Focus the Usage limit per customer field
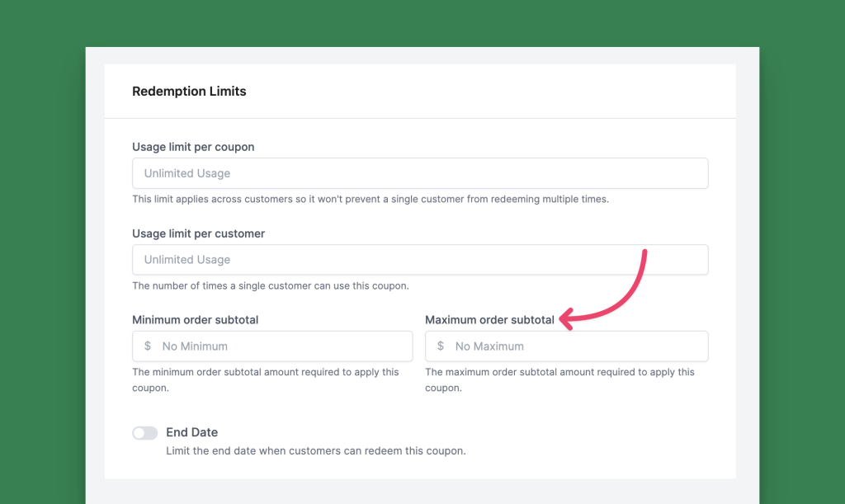 [x=419, y=260]
